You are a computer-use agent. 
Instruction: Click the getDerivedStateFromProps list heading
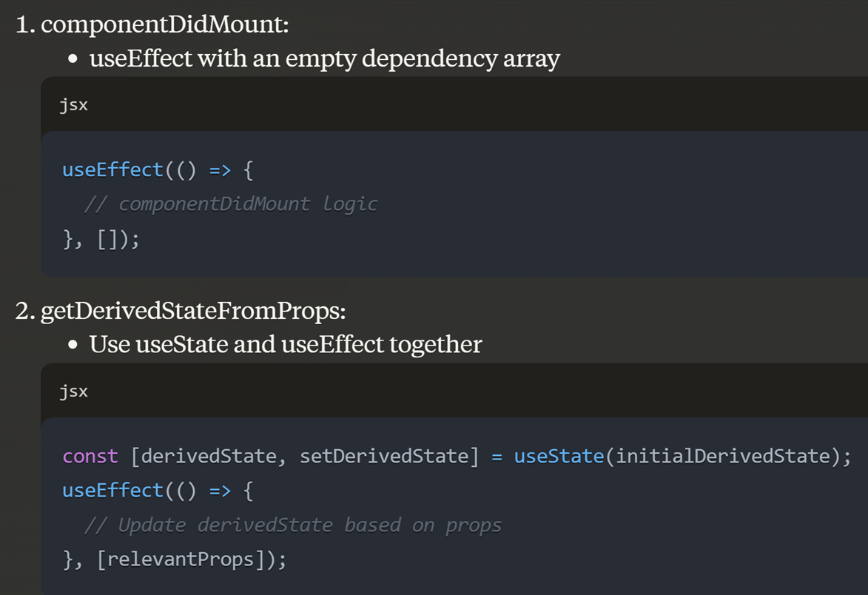coord(193,312)
